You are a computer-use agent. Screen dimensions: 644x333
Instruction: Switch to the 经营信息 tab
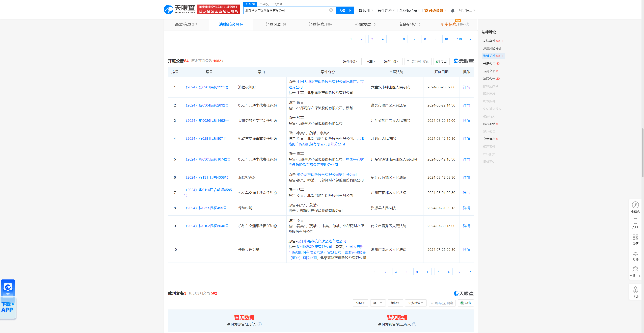click(x=320, y=24)
